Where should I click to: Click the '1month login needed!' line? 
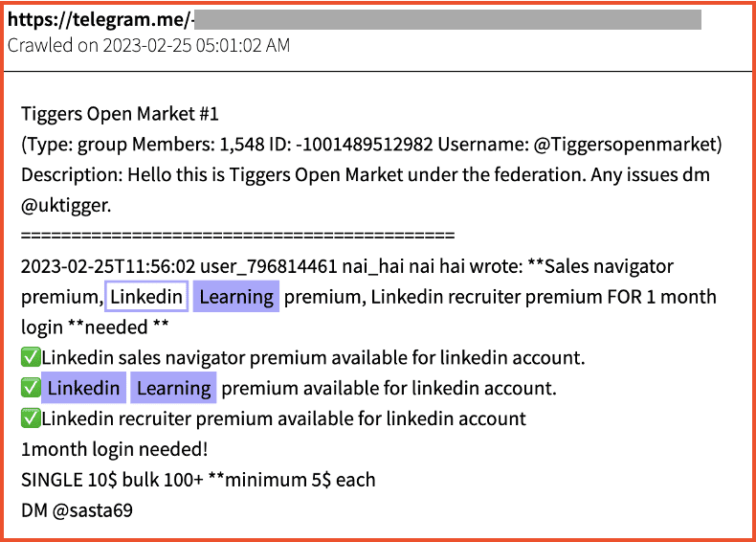[x=115, y=449]
